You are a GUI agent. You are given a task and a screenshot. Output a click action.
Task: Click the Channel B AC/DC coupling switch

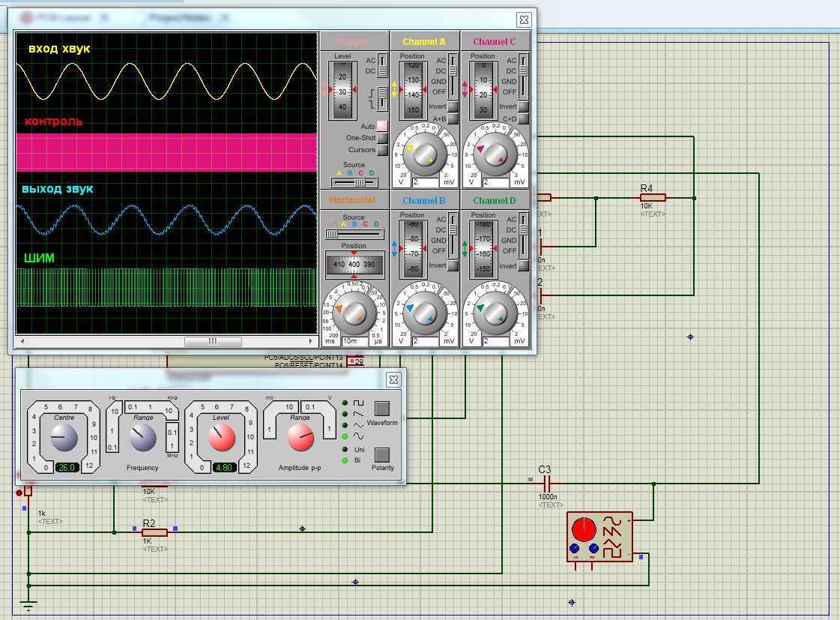coord(453,240)
